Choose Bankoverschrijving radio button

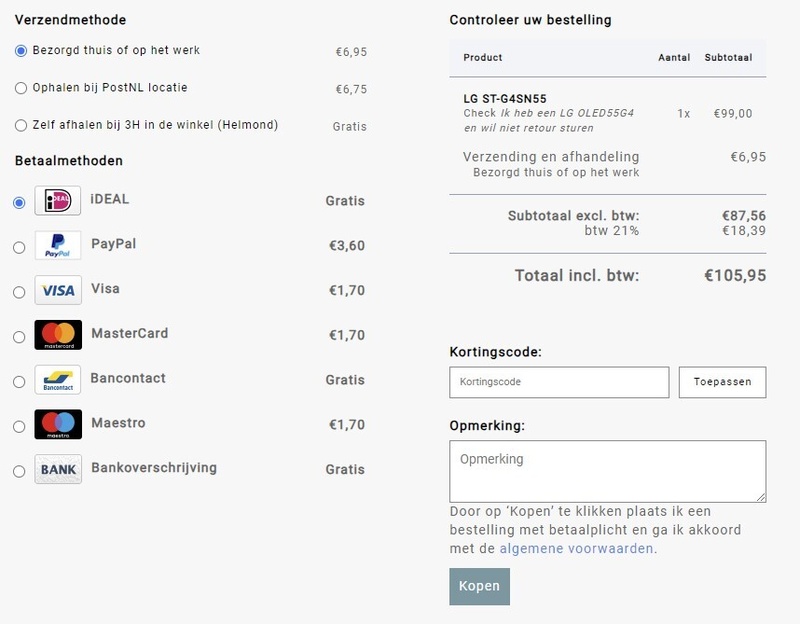(x=19, y=472)
